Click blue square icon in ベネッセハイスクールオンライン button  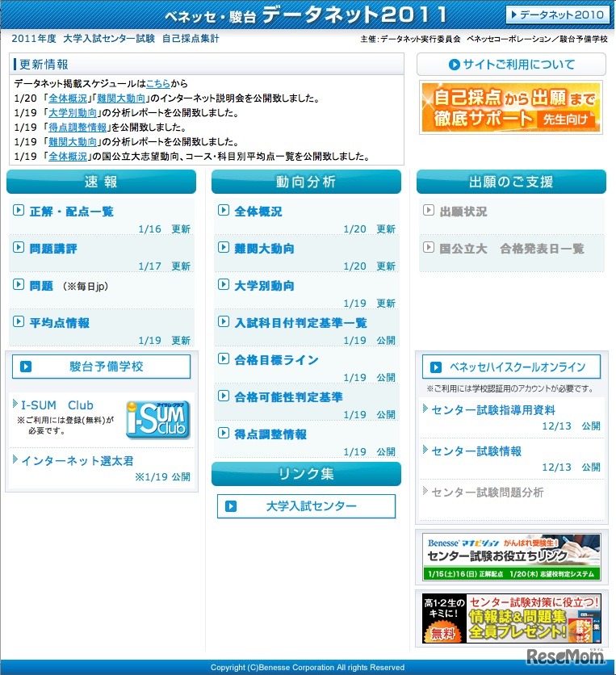tap(436, 367)
